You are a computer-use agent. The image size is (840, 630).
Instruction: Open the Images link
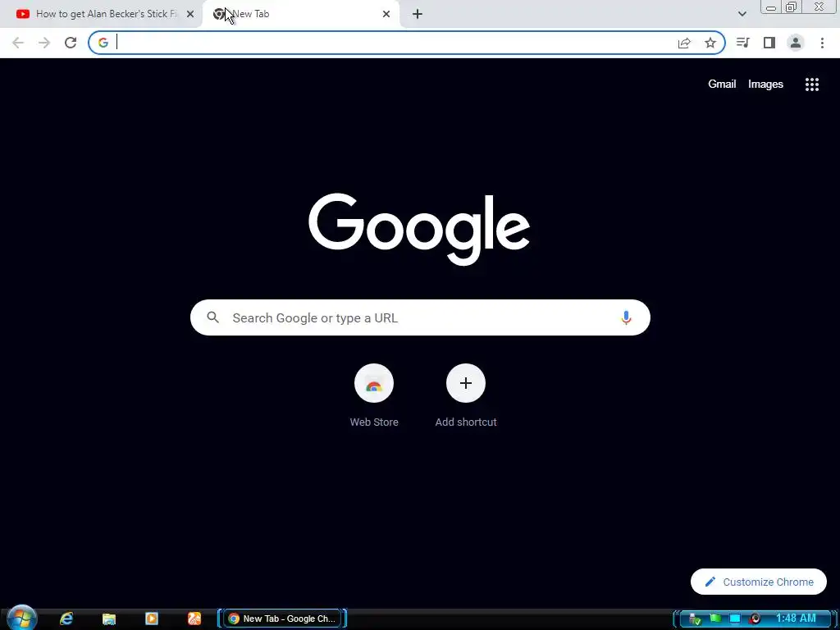(765, 84)
